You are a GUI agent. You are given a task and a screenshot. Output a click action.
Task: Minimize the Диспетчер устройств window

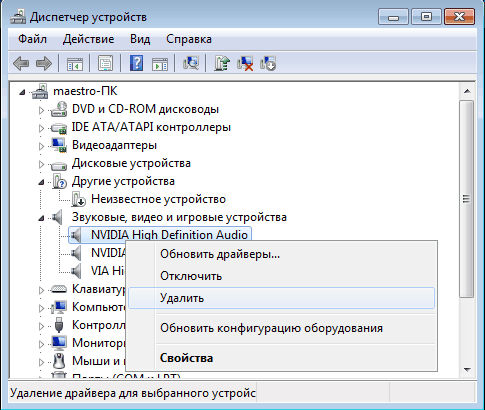[x=393, y=17]
